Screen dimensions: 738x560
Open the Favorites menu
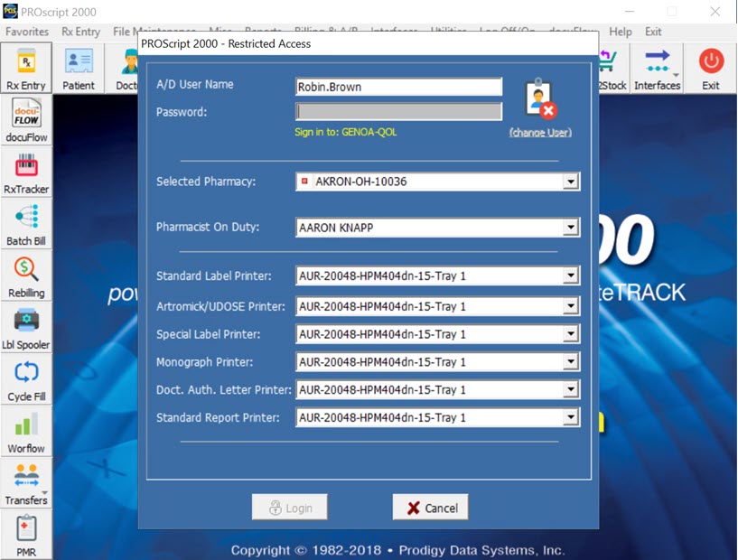coord(27,32)
